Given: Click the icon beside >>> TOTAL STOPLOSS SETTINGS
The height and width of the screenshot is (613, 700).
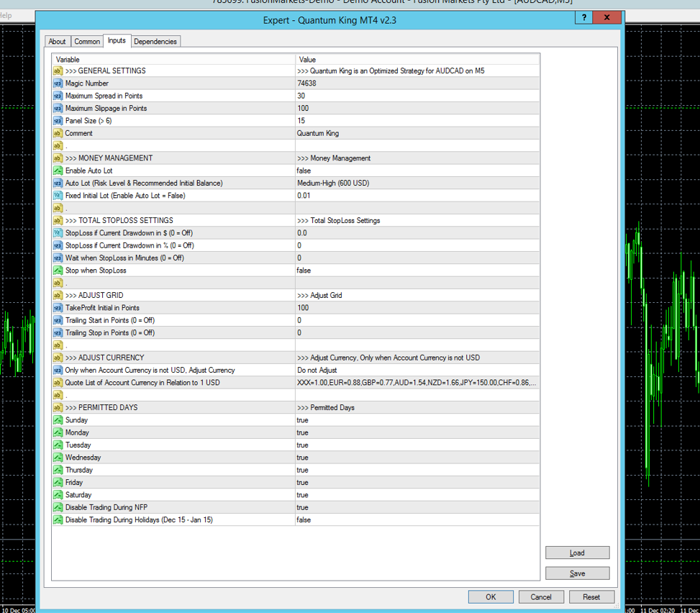Looking at the screenshot, I should coord(58,221).
